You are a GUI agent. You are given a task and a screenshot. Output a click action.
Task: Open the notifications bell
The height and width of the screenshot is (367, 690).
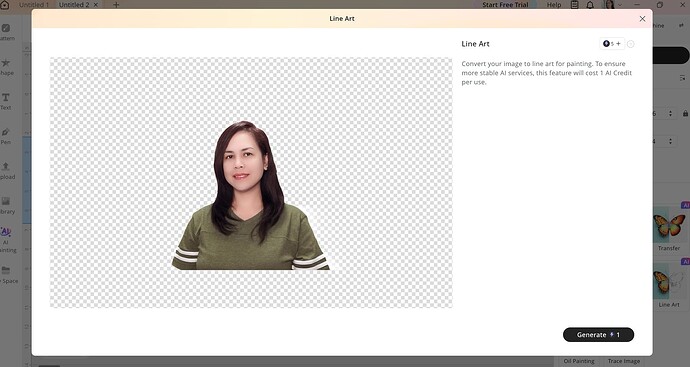point(590,5)
